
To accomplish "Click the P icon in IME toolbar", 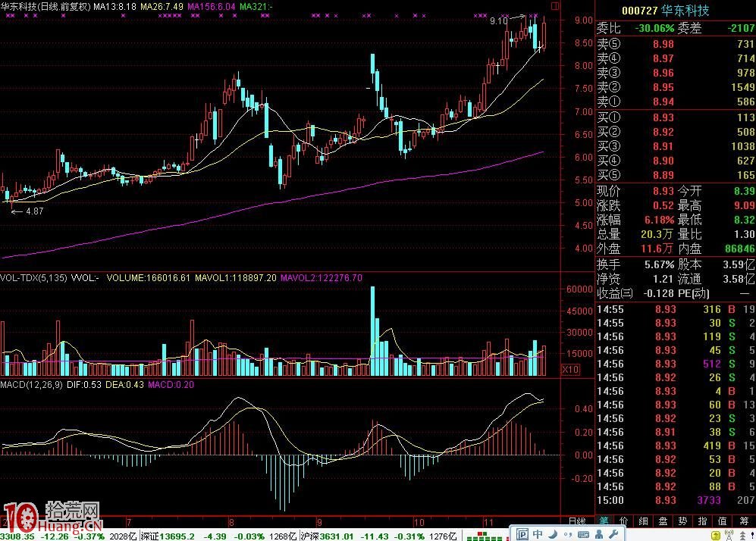I will pos(523,535).
